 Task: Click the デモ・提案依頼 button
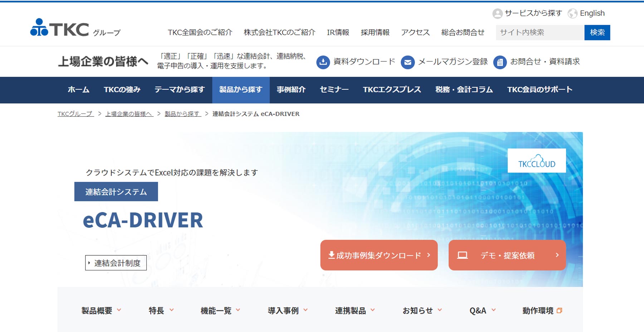coord(507,255)
